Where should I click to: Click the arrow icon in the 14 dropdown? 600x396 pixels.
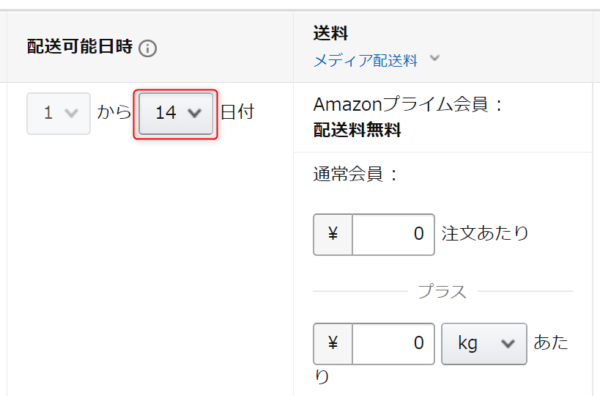(194, 113)
